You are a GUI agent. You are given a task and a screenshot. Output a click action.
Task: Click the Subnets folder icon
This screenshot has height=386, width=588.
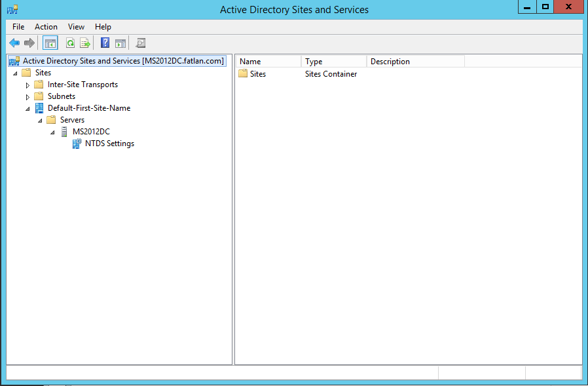point(39,96)
